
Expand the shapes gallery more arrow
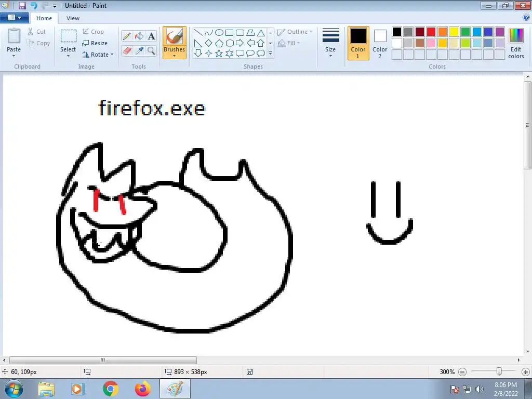click(x=270, y=54)
